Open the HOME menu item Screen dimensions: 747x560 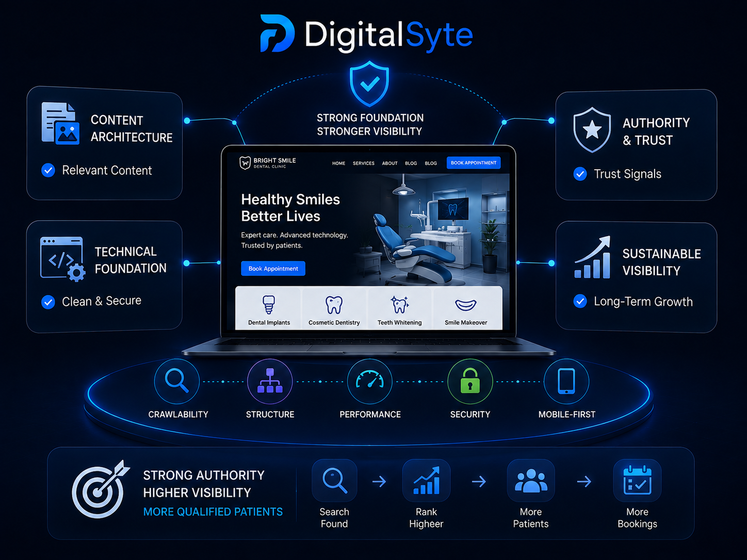pyautogui.click(x=339, y=163)
